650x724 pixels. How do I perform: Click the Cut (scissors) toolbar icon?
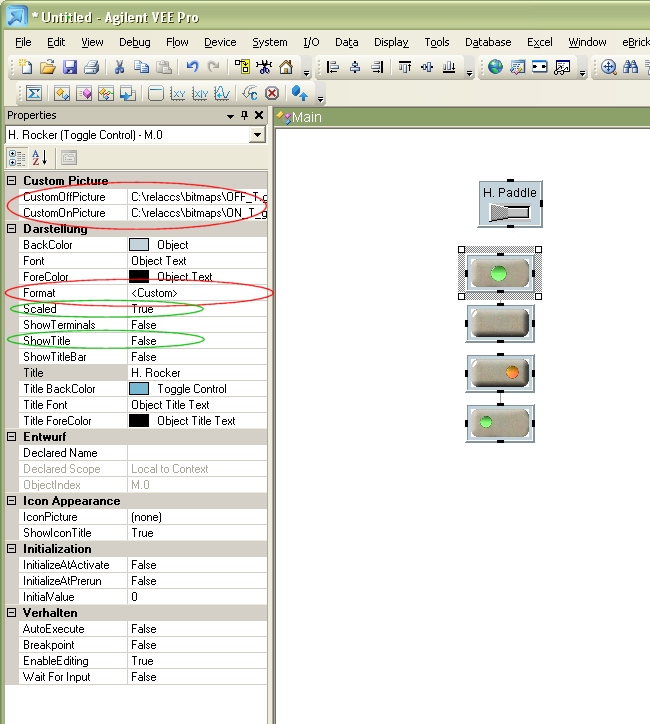(119, 68)
